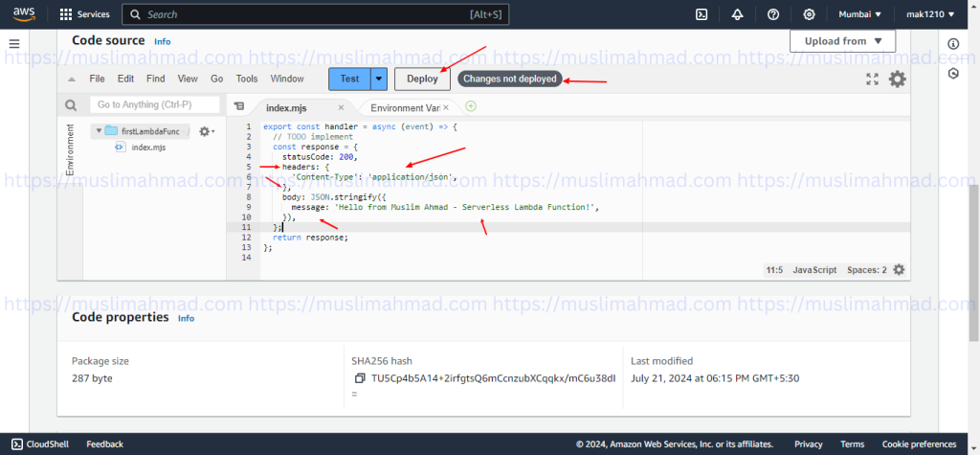Click the Deploy button

422,80
